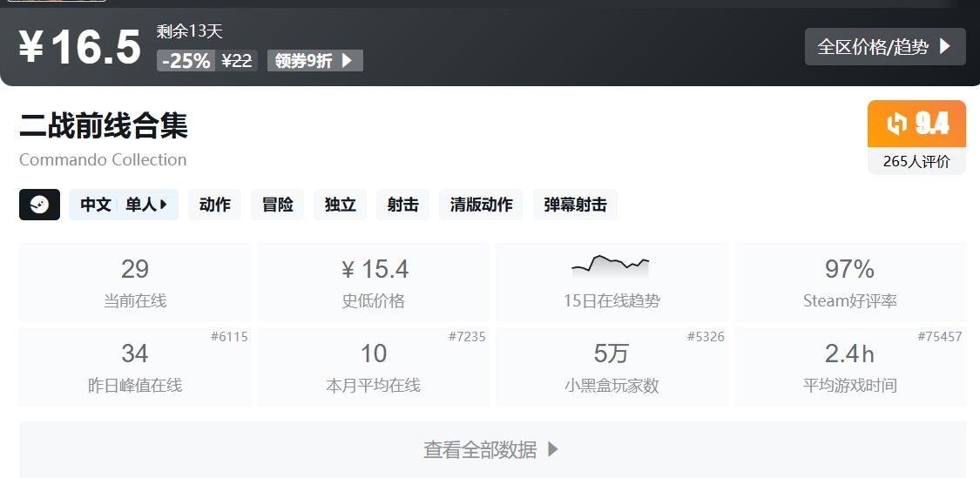Expand the 中文 单人 language tag

click(x=124, y=205)
